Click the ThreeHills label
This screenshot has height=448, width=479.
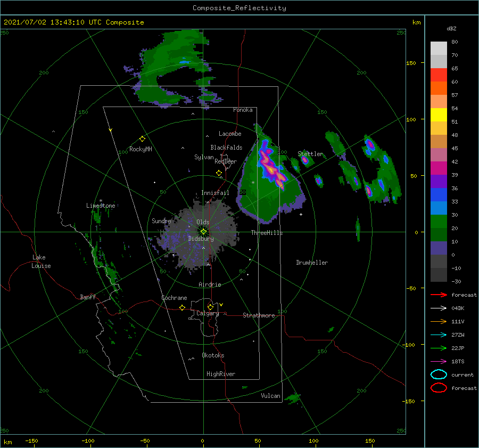(x=267, y=233)
